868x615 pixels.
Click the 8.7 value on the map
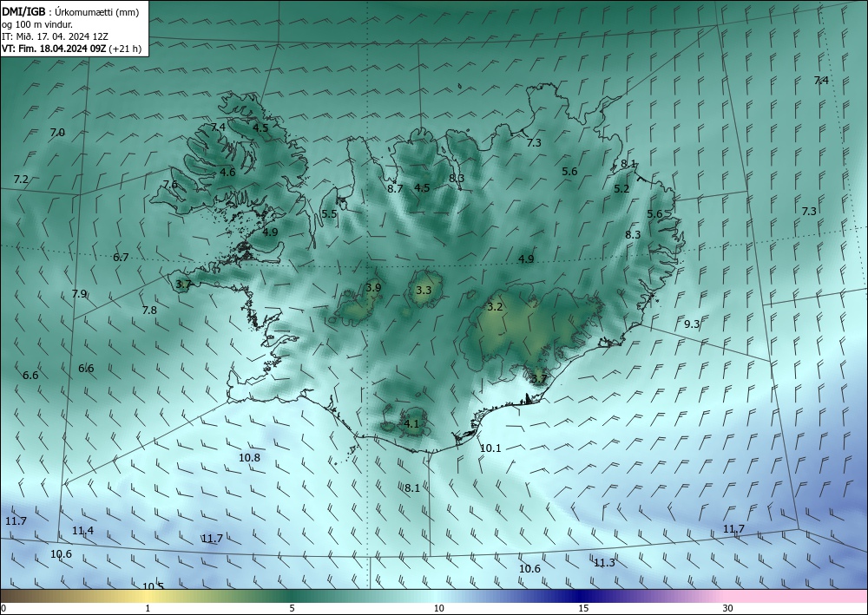[395, 188]
